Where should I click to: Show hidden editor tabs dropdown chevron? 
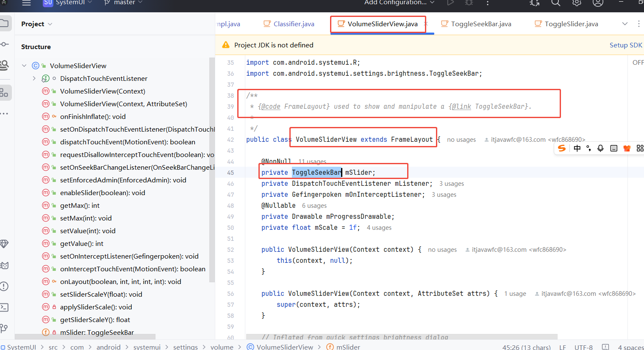pos(625,24)
